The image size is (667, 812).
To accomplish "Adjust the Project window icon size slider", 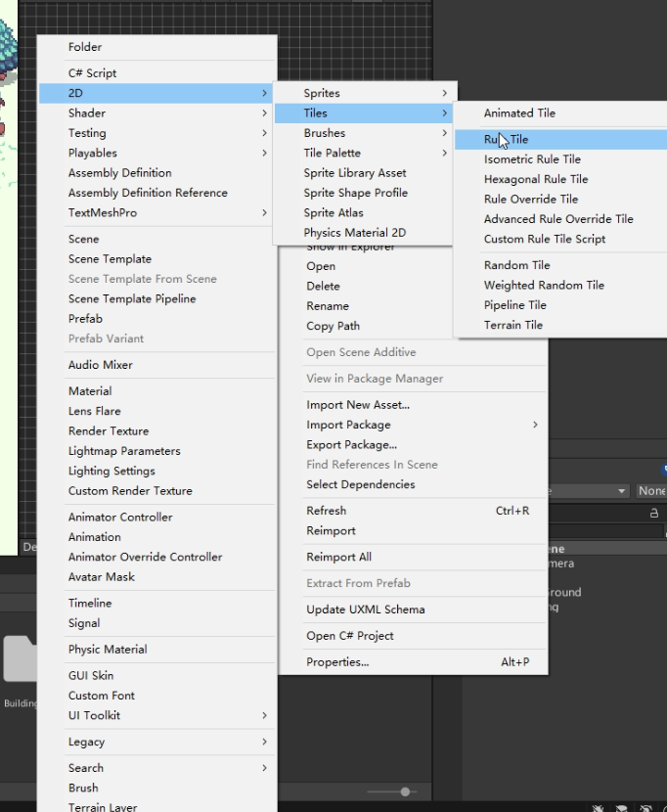I will (x=406, y=791).
